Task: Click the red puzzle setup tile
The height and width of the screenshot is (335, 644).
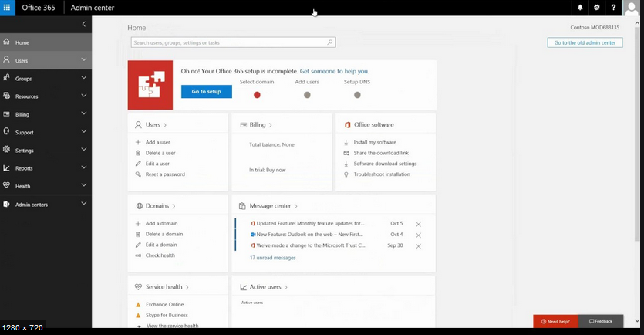Action: coord(150,85)
